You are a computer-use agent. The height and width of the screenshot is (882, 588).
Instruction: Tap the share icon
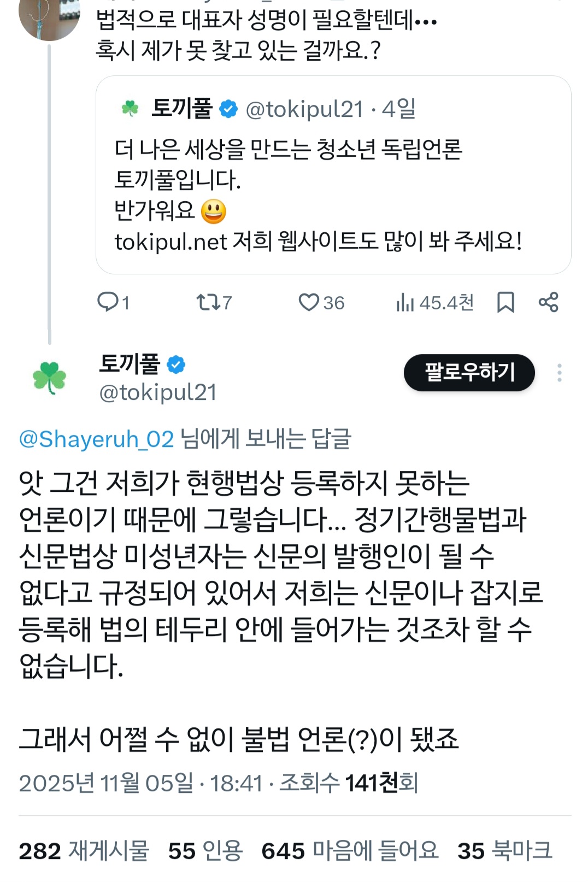[x=548, y=302]
